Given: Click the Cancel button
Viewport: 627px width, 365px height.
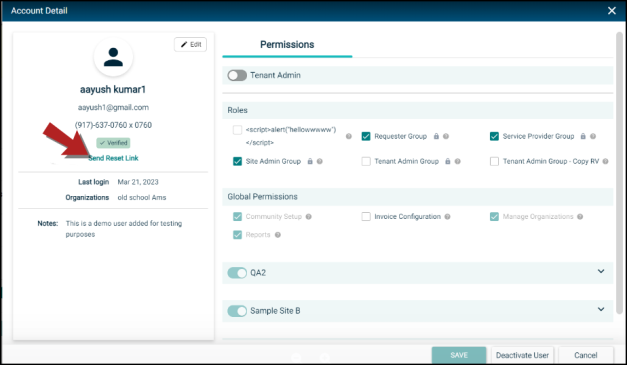Looking at the screenshot, I should coord(585,355).
